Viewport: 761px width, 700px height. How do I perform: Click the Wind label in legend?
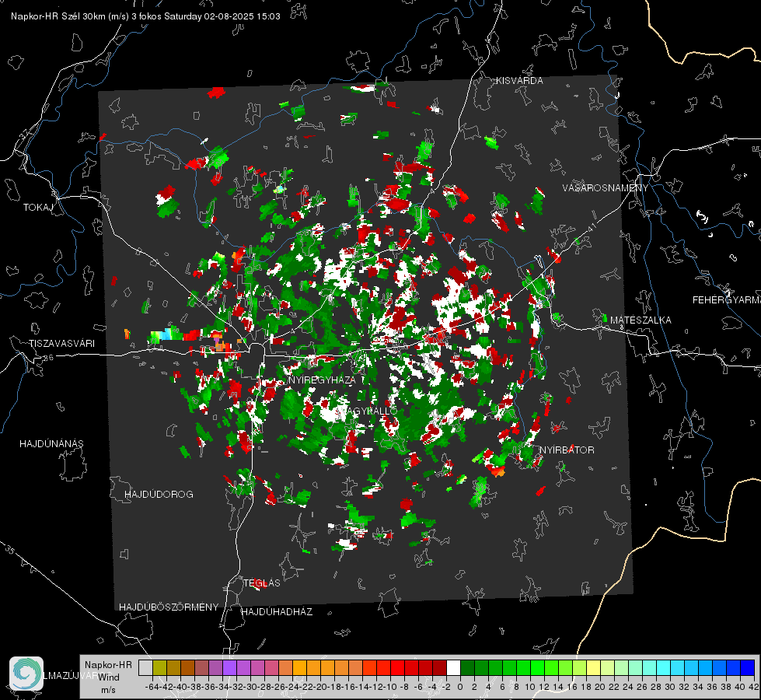pos(109,677)
